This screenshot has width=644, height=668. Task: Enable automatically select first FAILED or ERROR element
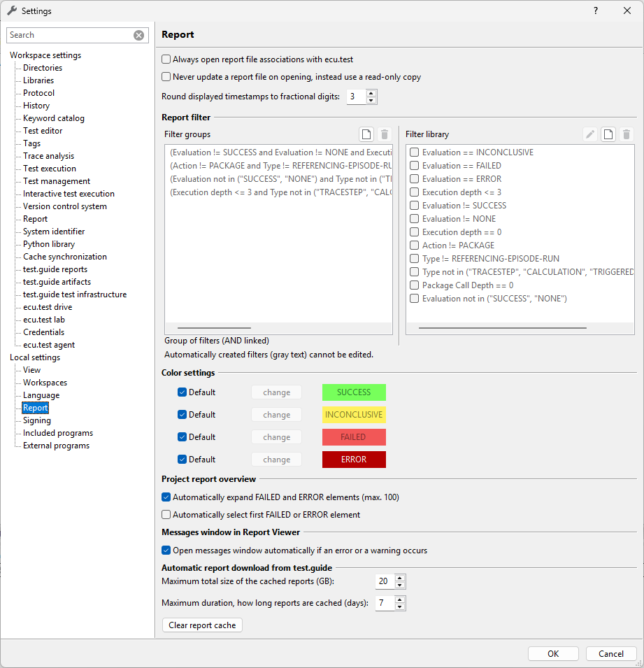click(166, 515)
